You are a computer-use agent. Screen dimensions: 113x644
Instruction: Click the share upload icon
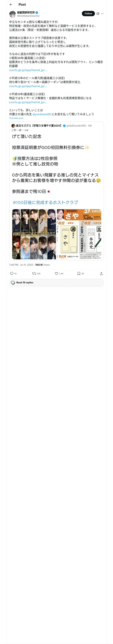pyautogui.click(x=101, y=274)
